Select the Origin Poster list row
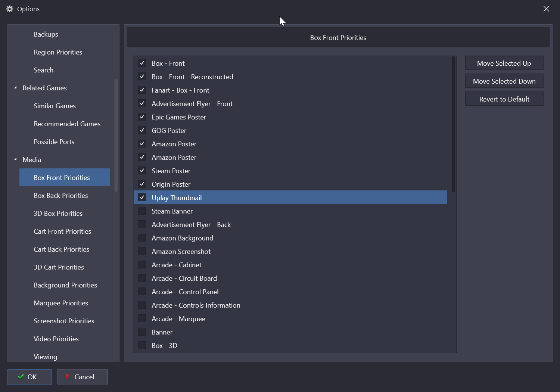The width and height of the screenshot is (560, 392). pyautogui.click(x=290, y=184)
